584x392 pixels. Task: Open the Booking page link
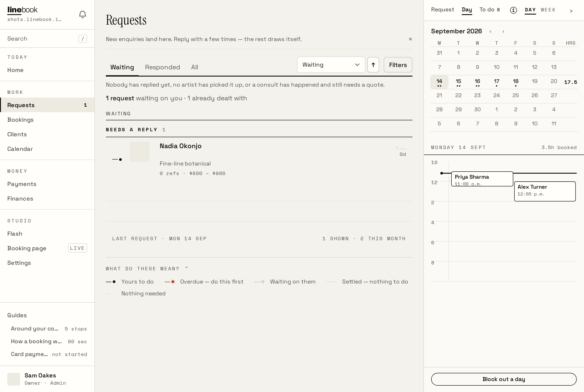point(47,248)
